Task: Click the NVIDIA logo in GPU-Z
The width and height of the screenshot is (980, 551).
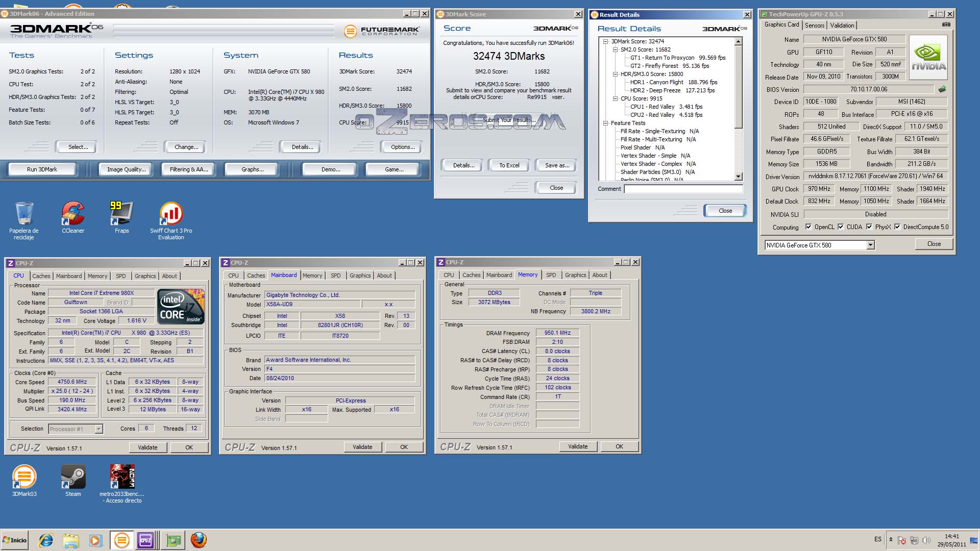Action: click(x=928, y=57)
